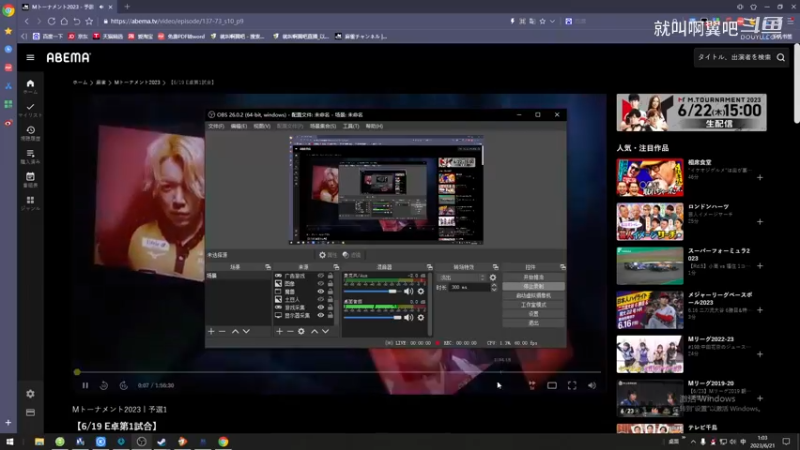Open My List checkmark icon in ABEMA sidebar

point(30,107)
